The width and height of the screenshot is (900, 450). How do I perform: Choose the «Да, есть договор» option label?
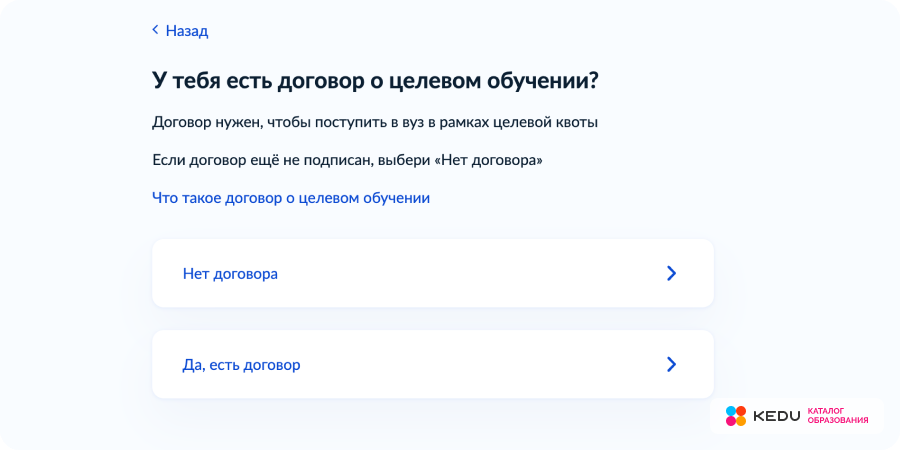point(241,365)
